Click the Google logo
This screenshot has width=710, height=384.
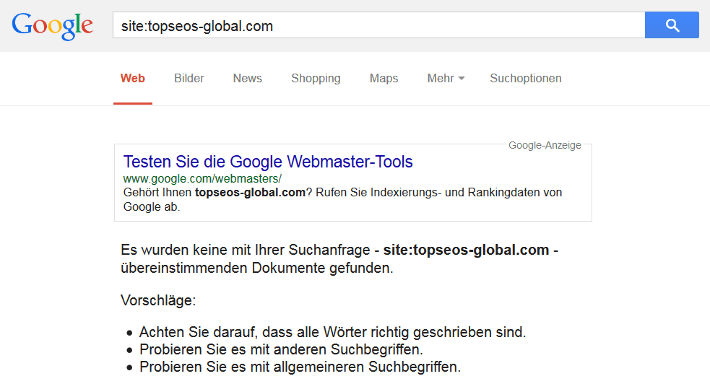click(53, 26)
